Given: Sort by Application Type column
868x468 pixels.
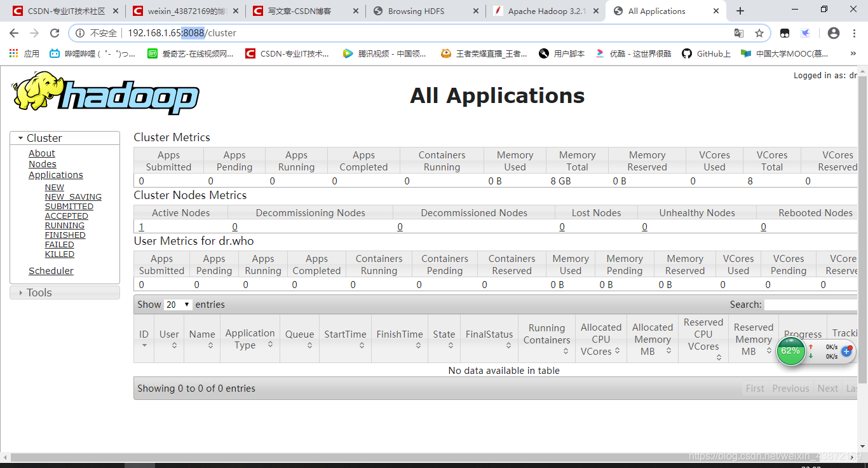Looking at the screenshot, I should (250, 339).
